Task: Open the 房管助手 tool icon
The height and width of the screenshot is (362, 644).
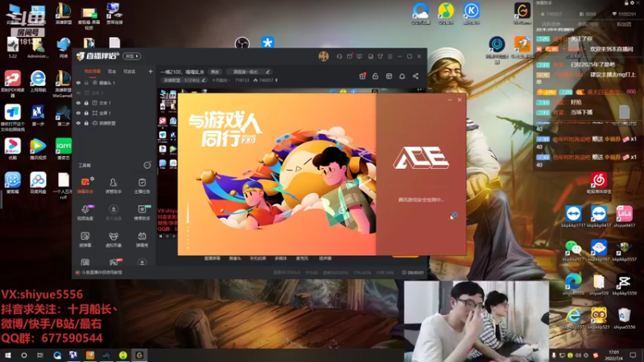Action: pyautogui.click(x=114, y=185)
